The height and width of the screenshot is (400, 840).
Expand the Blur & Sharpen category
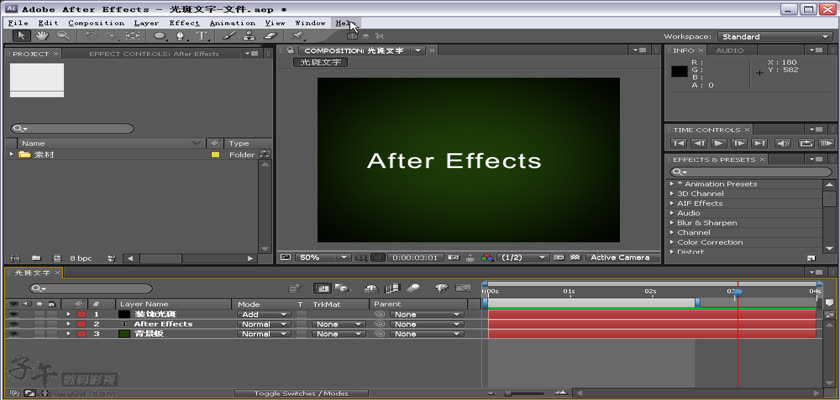[x=672, y=223]
